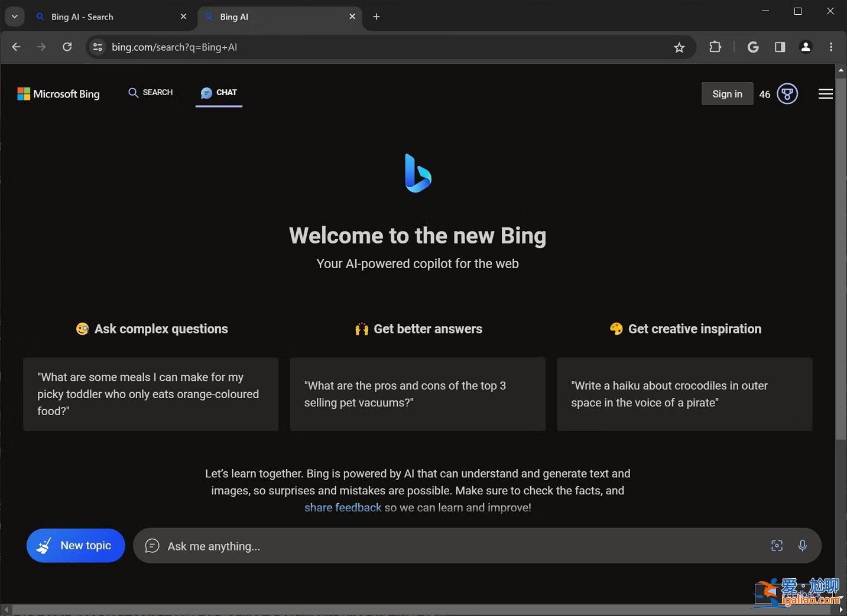847x616 pixels.
Task: Select the CHAT tab
Action: (219, 93)
